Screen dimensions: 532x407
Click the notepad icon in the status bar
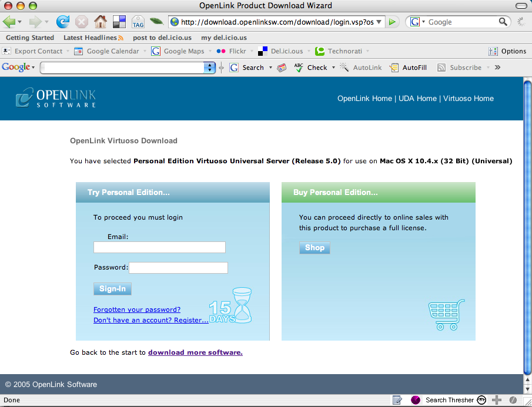click(x=397, y=400)
